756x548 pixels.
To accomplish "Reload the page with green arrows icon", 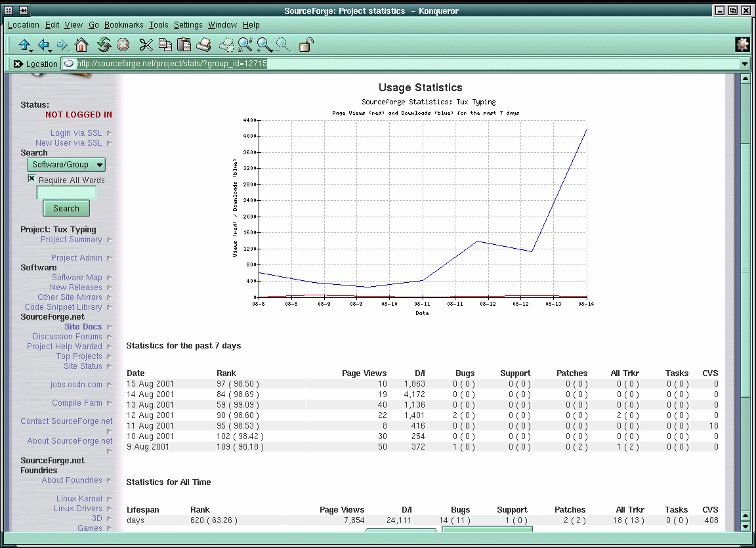I will pos(104,45).
